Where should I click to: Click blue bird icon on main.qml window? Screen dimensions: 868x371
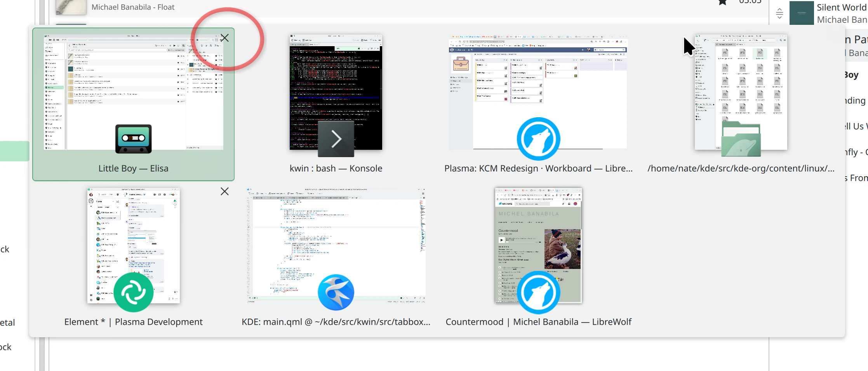pos(336,292)
